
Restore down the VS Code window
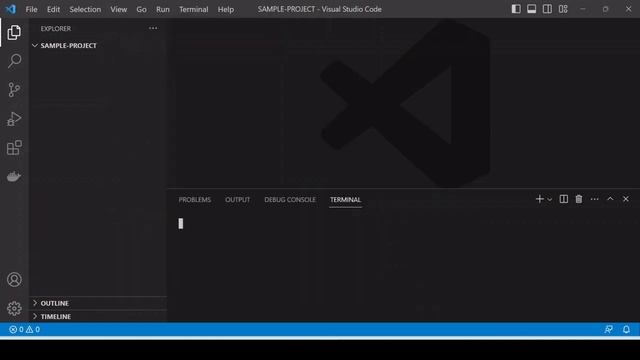[x=605, y=9]
